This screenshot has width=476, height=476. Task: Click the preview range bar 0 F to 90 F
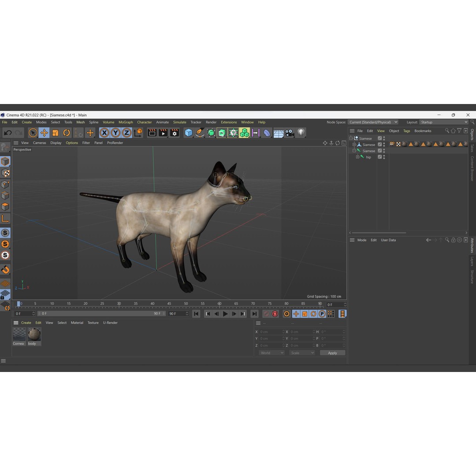pyautogui.click(x=102, y=314)
